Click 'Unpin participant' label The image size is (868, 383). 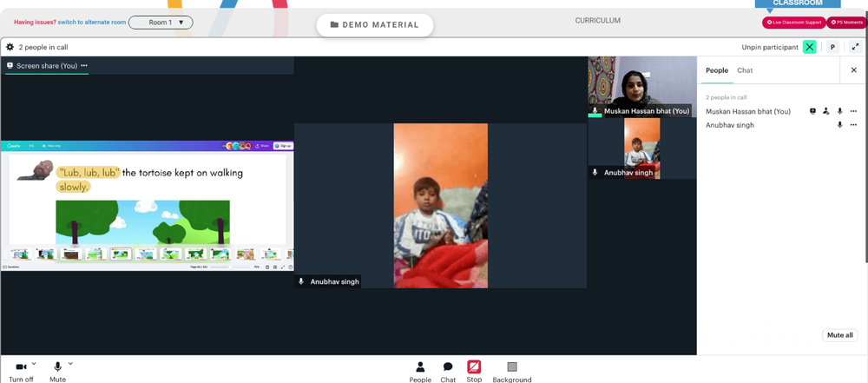770,47
